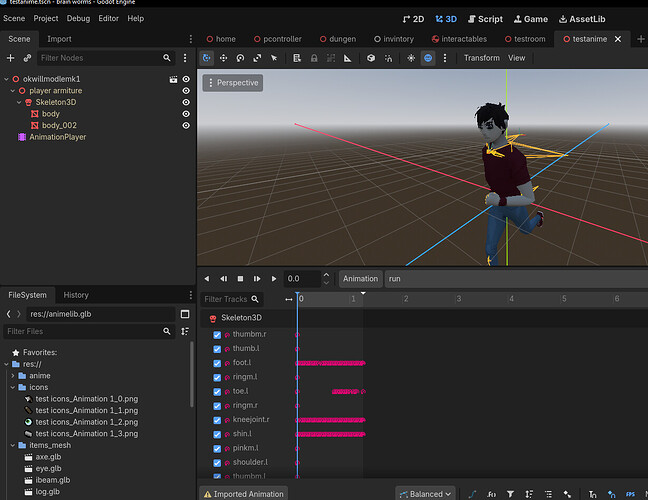Open the scene icon next to okwillmodlemk1
The width and height of the screenshot is (648, 500).
tap(173, 79)
